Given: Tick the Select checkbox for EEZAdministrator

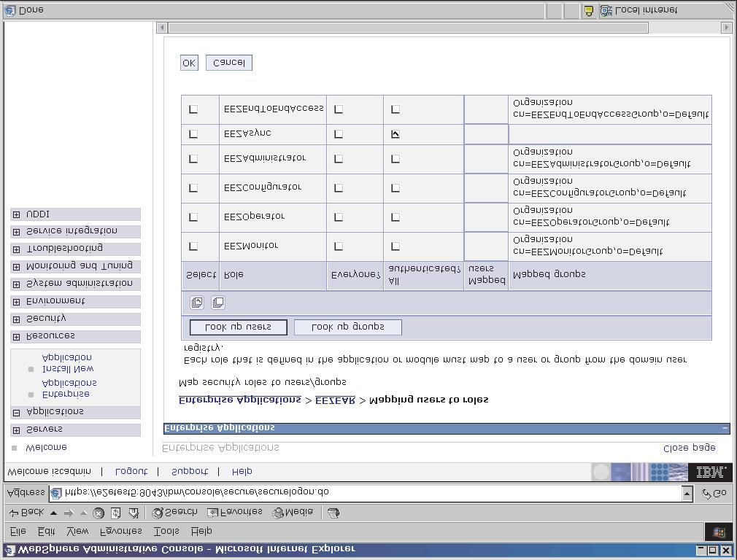Looking at the screenshot, I should 193,159.
